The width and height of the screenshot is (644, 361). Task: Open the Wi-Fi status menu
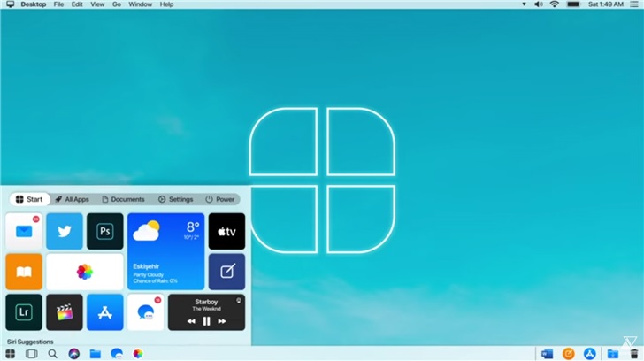coord(555,4)
